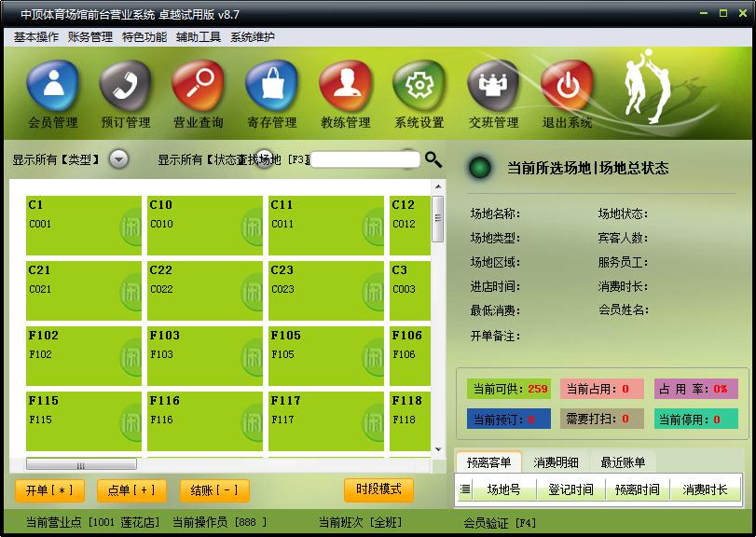This screenshot has height=537, width=756.
Task: Switch to the 消费明细 tab
Action: 556,462
